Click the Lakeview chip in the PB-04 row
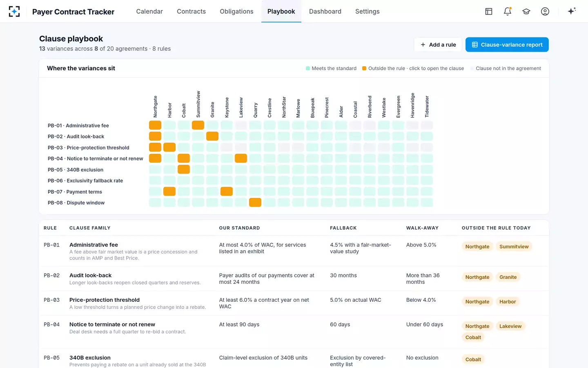 pos(510,326)
